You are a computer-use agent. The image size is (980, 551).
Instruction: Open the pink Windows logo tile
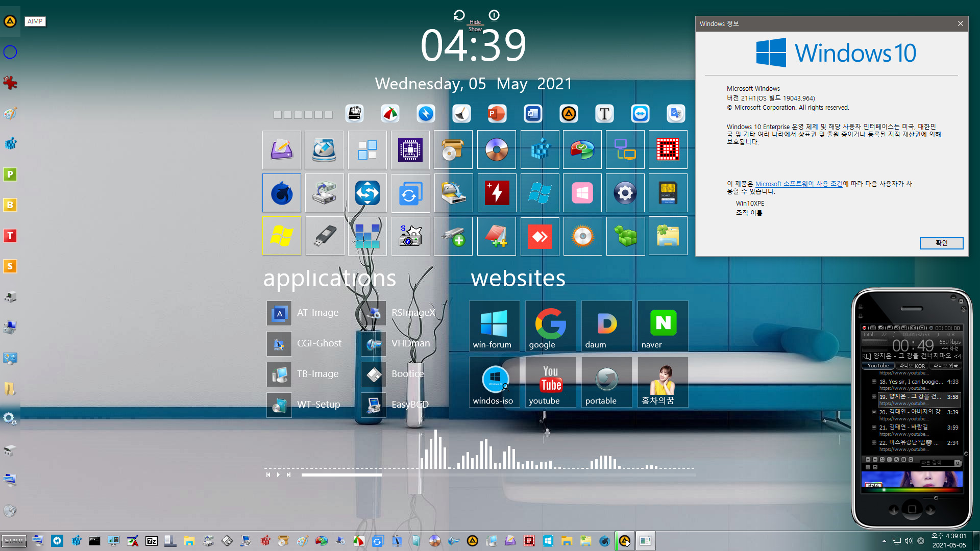[x=582, y=193]
